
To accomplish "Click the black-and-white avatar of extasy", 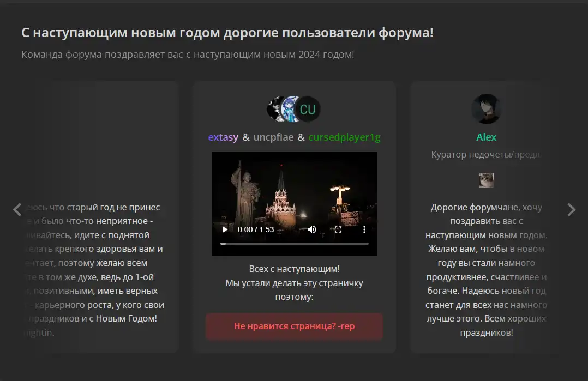I will [x=275, y=110].
